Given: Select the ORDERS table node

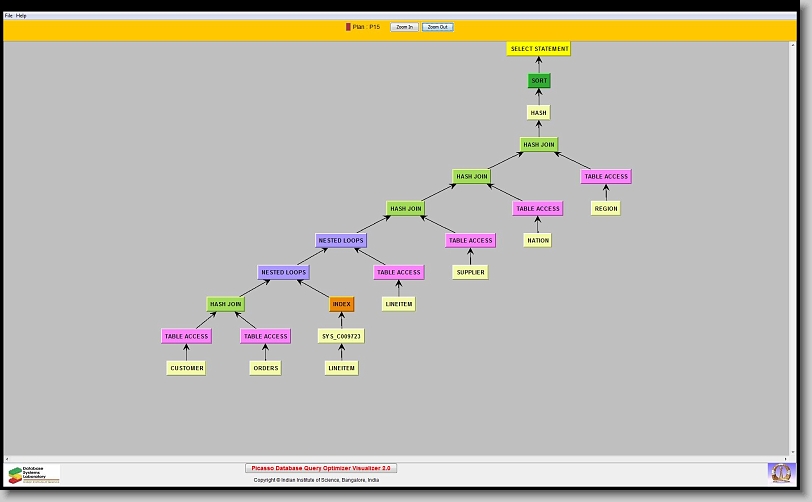Looking at the screenshot, I should (265, 368).
